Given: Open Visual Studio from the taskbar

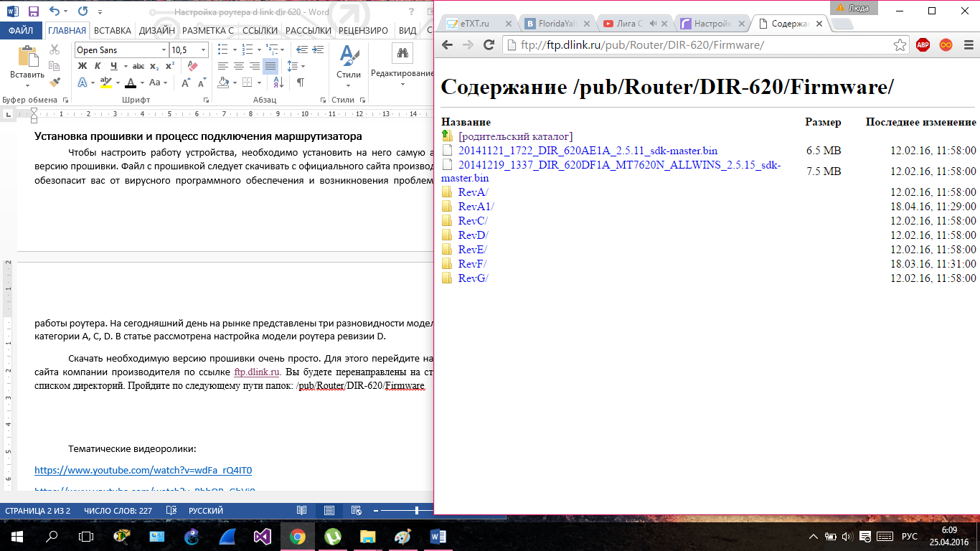Looking at the screenshot, I should point(262,536).
